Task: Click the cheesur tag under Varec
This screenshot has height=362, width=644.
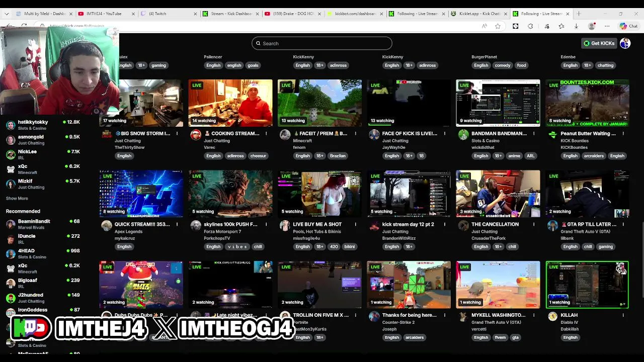Action: (x=258, y=156)
